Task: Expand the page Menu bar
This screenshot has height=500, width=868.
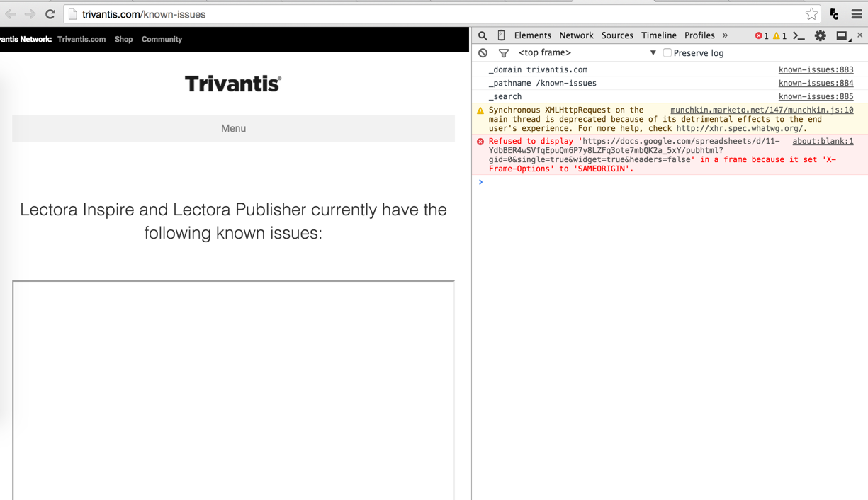Action: 233,128
